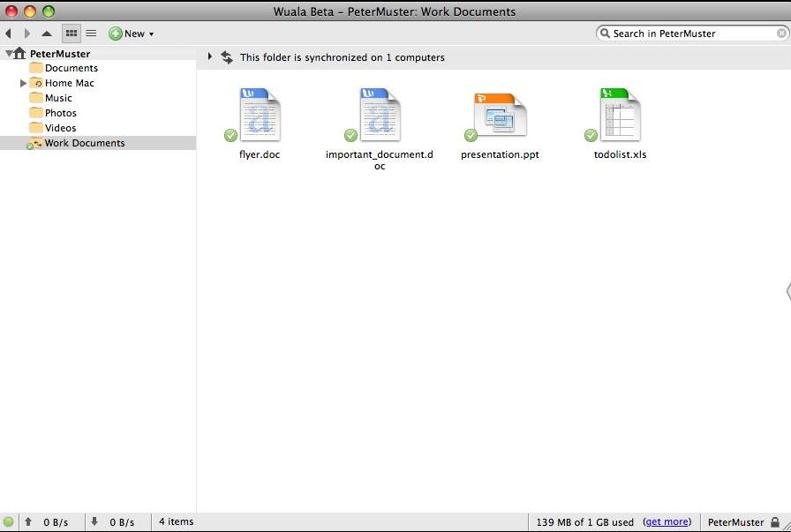This screenshot has width=791, height=532.
Task: Click the flyer.doc file name
Action: (260, 154)
